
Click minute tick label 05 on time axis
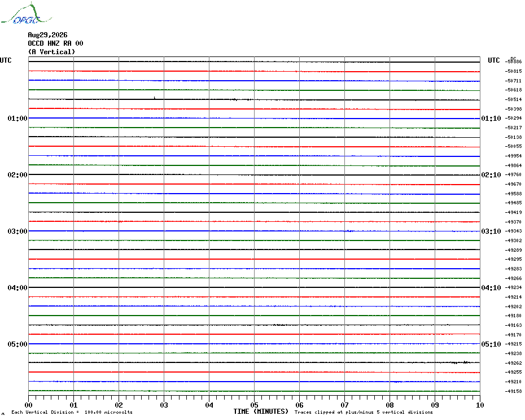pyautogui.click(x=254, y=405)
